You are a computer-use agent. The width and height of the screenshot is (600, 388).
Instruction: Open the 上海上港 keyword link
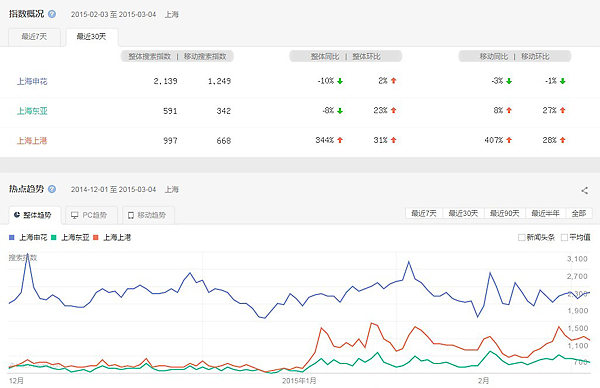coord(32,140)
